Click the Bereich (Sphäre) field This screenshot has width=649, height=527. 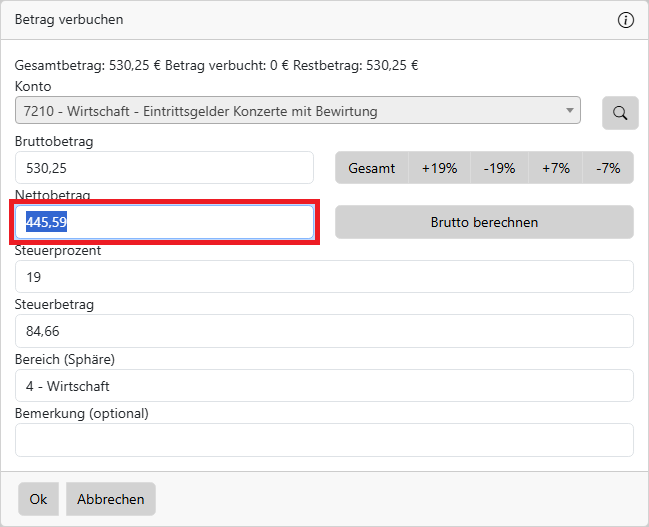click(324, 385)
